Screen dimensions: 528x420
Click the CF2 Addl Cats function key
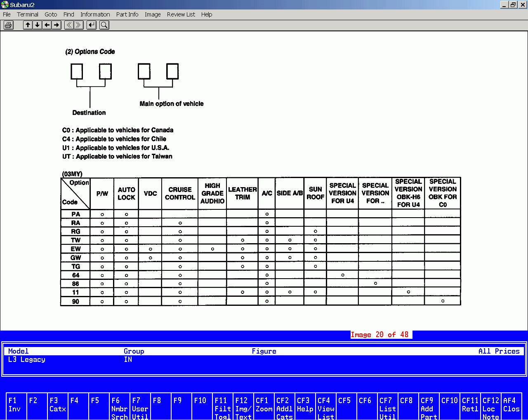285,406
